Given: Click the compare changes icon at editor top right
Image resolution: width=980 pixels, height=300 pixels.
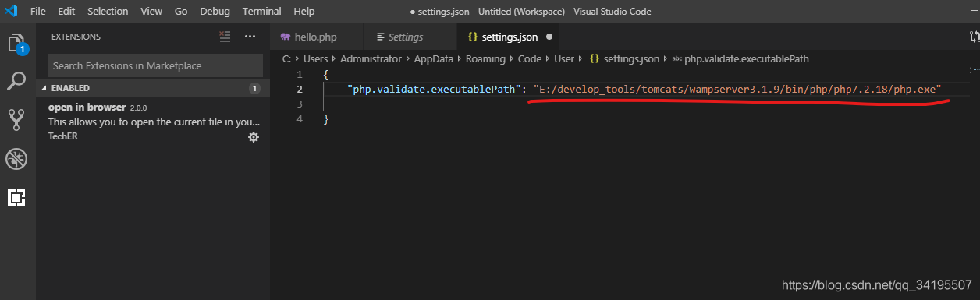Looking at the screenshot, I should pyautogui.click(x=974, y=37).
